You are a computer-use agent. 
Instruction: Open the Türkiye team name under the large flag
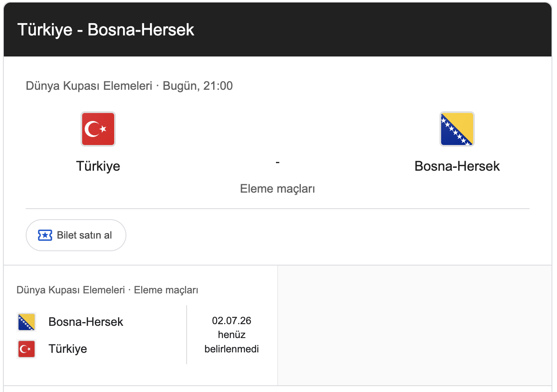(98, 166)
